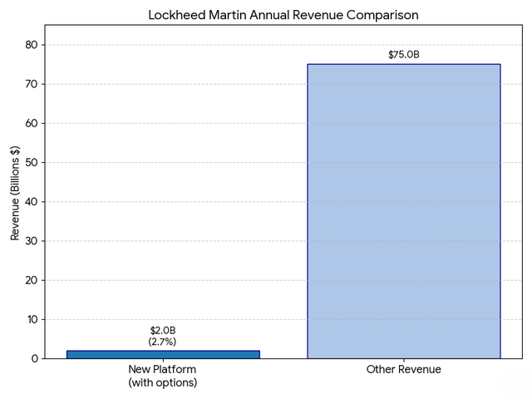Viewport: 532px width, 399px height.
Task: Click the chart title 'Lockheed Martin Annual Revenue Comparison'
Action: [283, 15]
